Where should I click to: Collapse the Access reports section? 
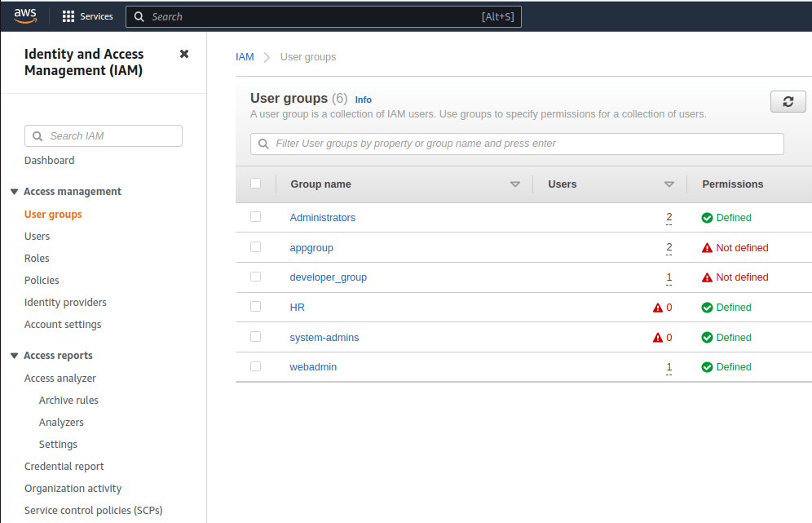tap(14, 356)
